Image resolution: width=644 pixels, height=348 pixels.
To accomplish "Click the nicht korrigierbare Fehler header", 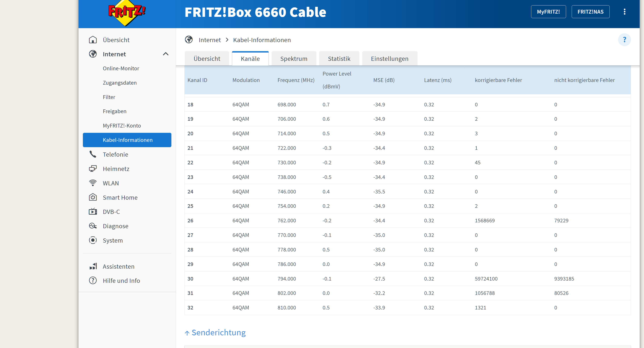I will click(584, 80).
